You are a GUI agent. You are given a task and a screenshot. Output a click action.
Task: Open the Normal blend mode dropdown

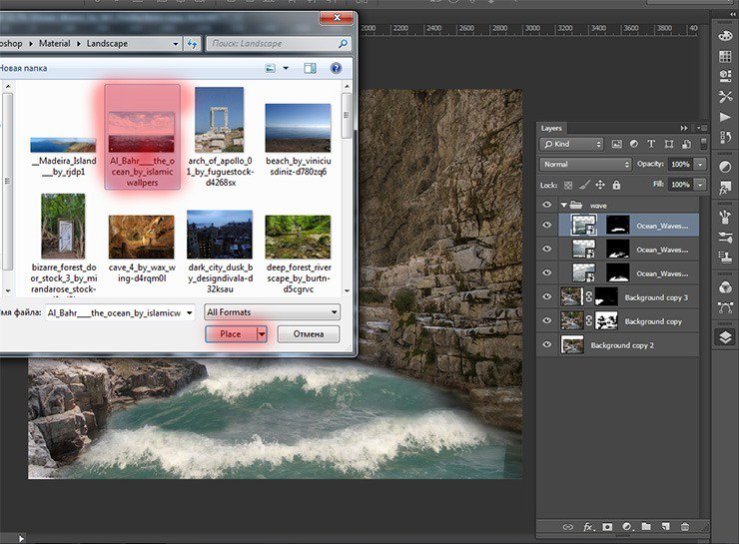[x=585, y=164]
